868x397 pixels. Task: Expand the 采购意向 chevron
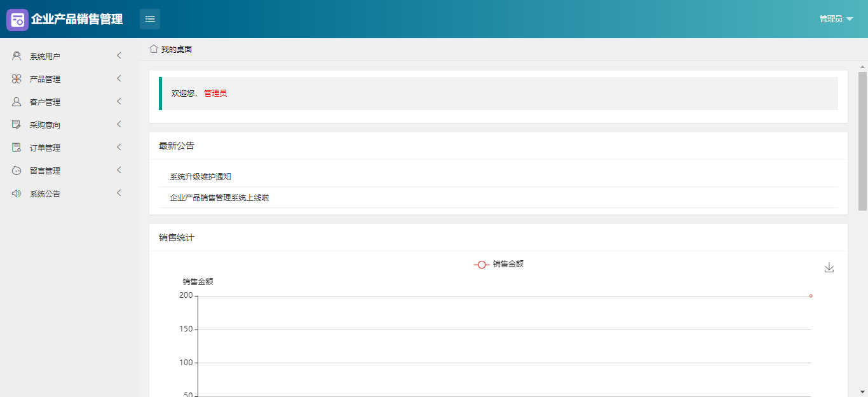(x=119, y=125)
